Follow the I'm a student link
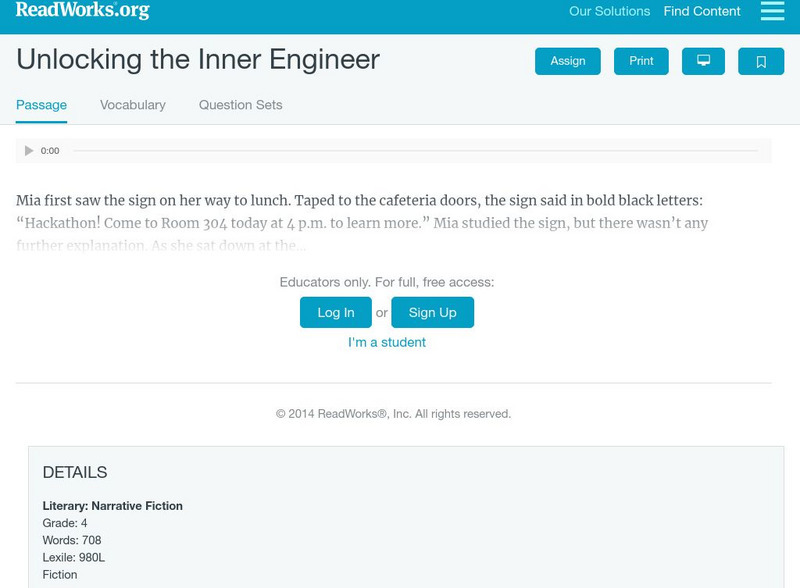The image size is (800, 588). (387, 342)
